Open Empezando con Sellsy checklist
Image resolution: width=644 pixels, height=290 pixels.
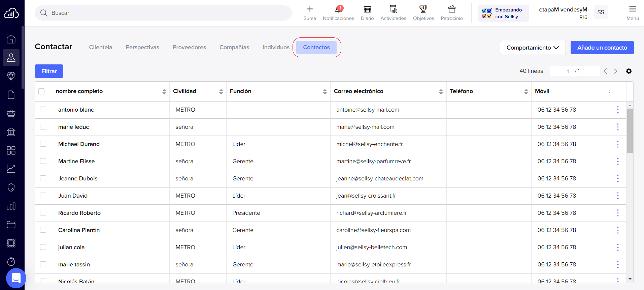click(x=503, y=13)
